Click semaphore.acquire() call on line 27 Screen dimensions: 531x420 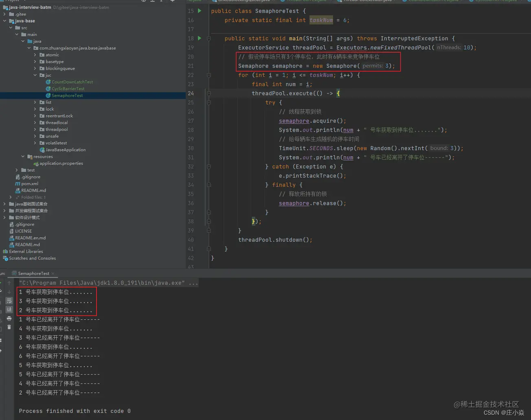312,121
